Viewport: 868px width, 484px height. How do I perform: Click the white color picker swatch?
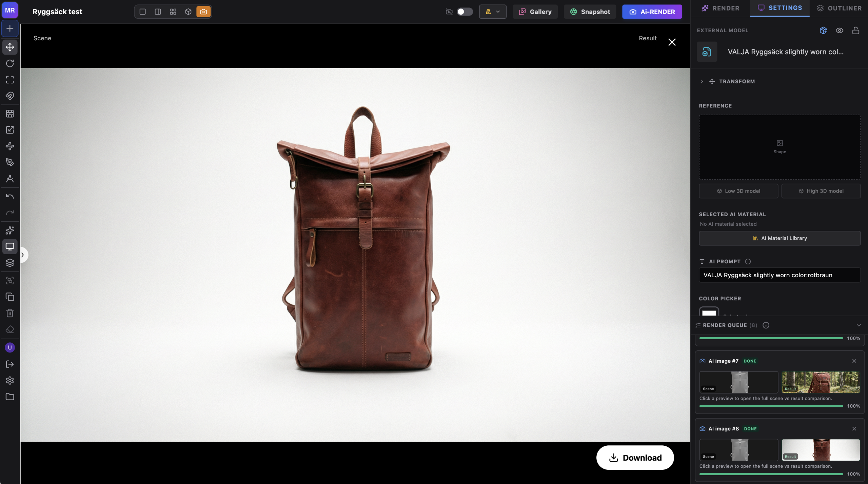coord(709,312)
